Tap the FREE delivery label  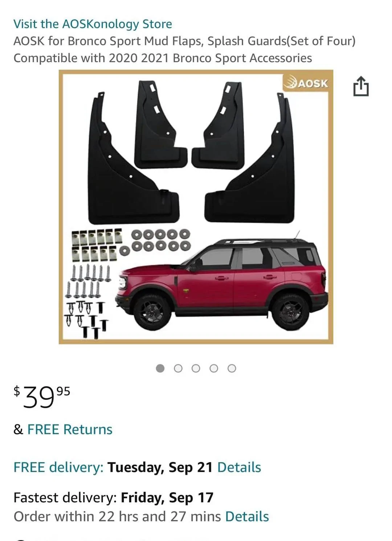pos(59,467)
